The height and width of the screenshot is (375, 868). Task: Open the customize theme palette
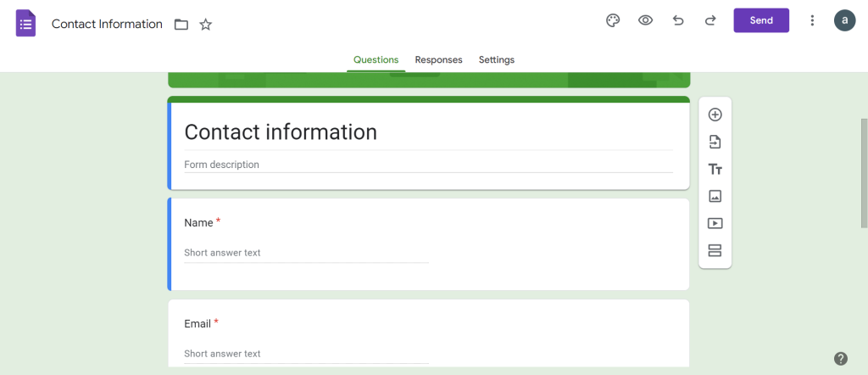(x=613, y=20)
